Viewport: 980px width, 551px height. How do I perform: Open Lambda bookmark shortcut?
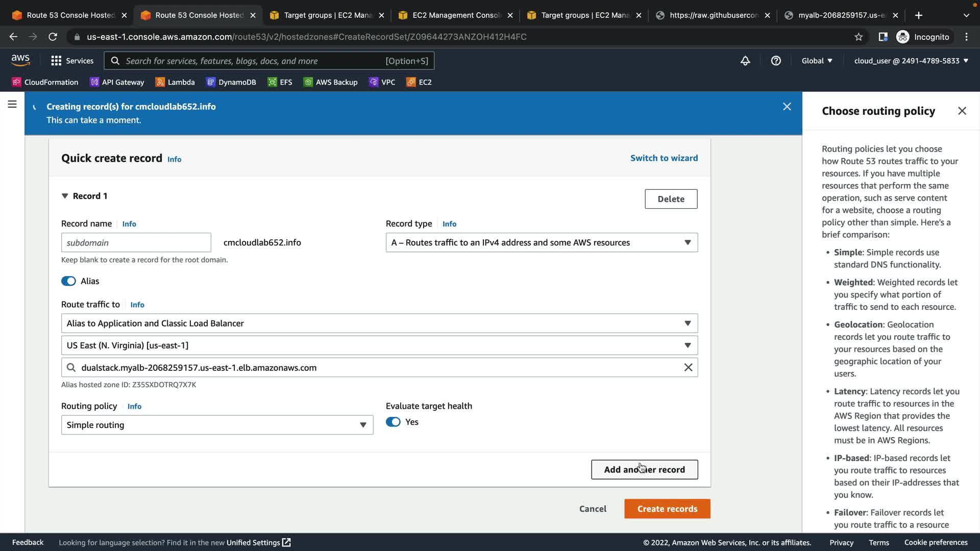click(x=175, y=82)
